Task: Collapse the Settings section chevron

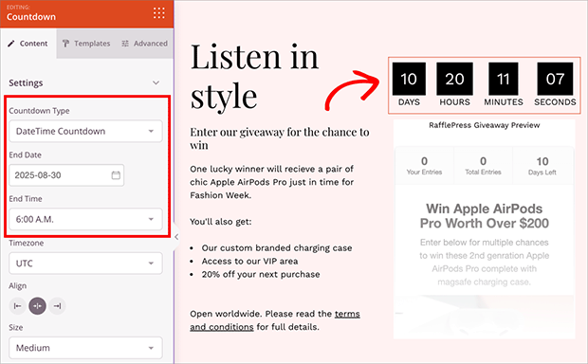Action: pos(156,82)
